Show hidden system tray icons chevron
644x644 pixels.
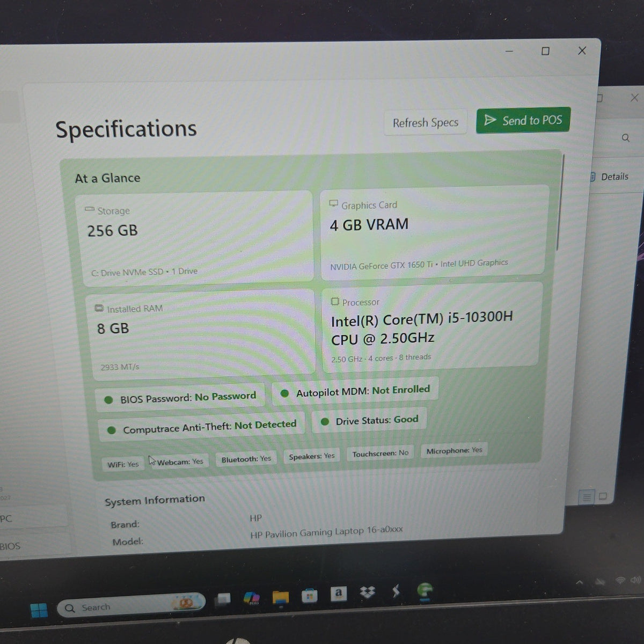point(580,582)
